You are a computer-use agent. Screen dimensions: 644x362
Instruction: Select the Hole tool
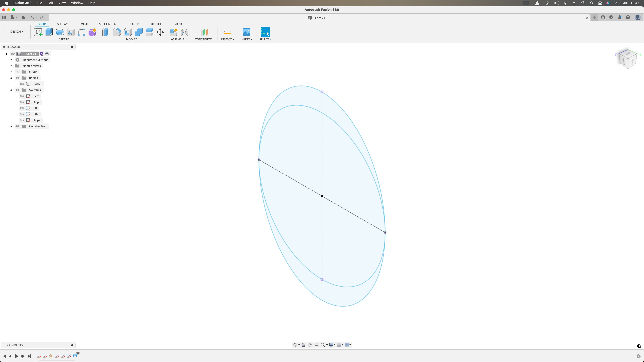pyautogui.click(x=71, y=32)
